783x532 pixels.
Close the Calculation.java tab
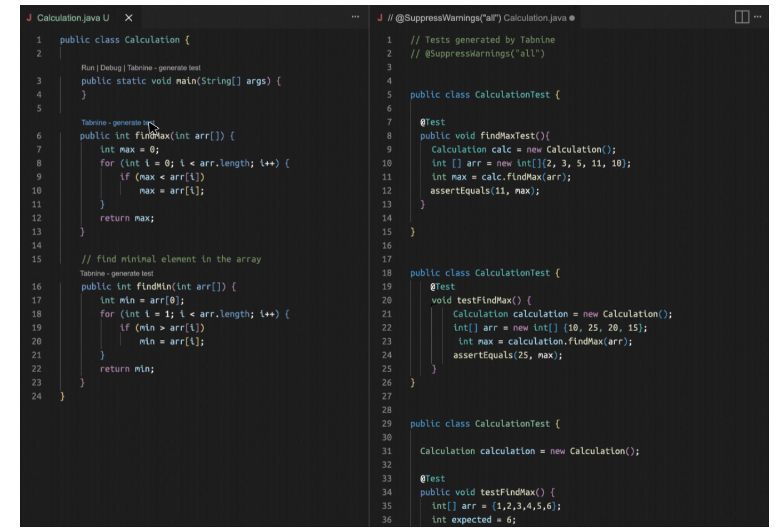128,18
